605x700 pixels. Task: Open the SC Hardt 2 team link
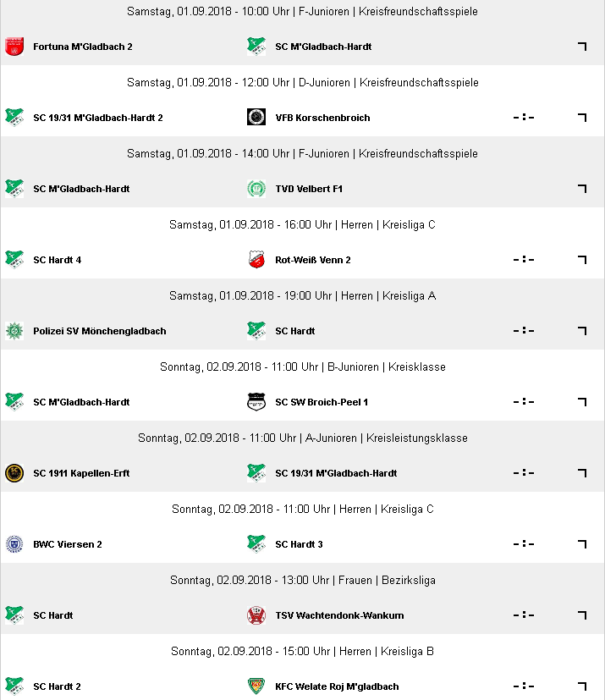pos(57,686)
